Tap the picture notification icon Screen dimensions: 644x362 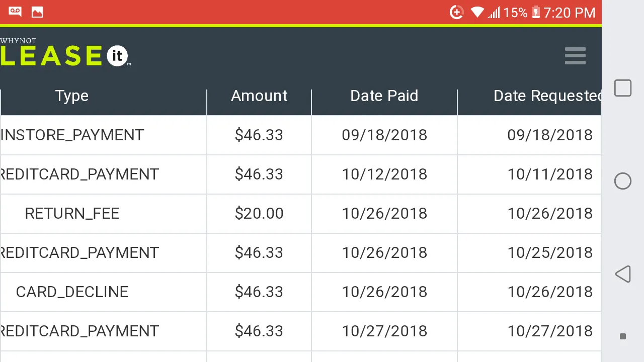click(x=37, y=12)
